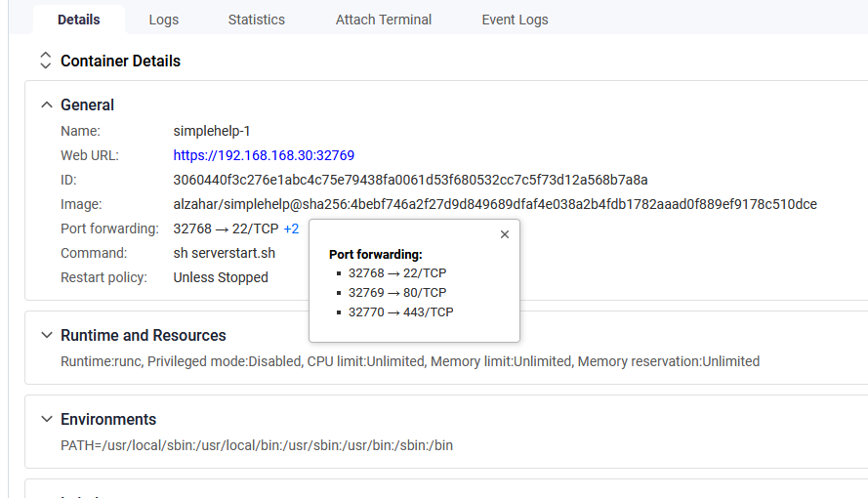Toggle all Container Details sections expand icon

(x=45, y=61)
